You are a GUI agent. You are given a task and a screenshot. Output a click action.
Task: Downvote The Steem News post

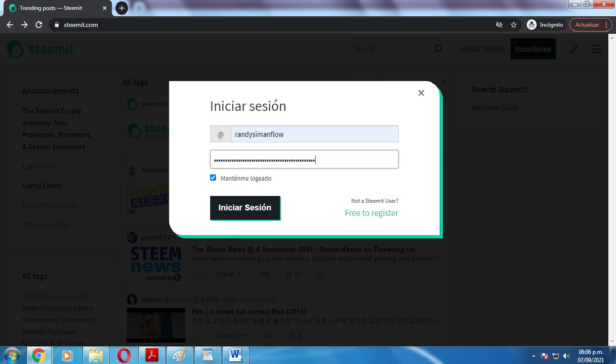tap(208, 274)
